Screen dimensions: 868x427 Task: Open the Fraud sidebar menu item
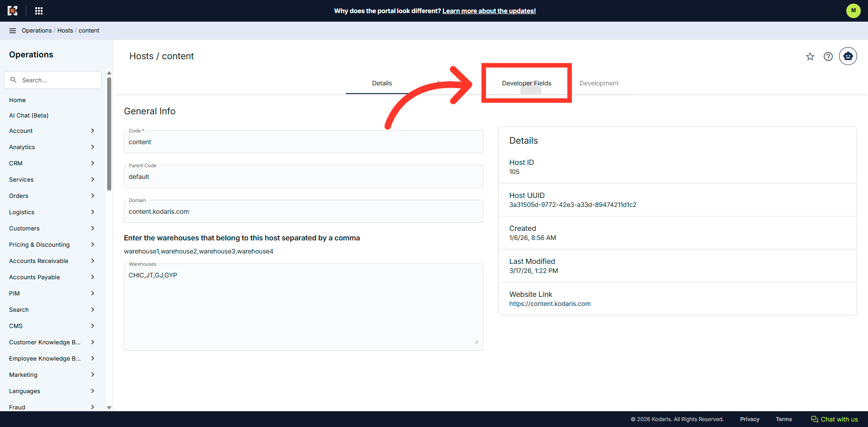17,407
